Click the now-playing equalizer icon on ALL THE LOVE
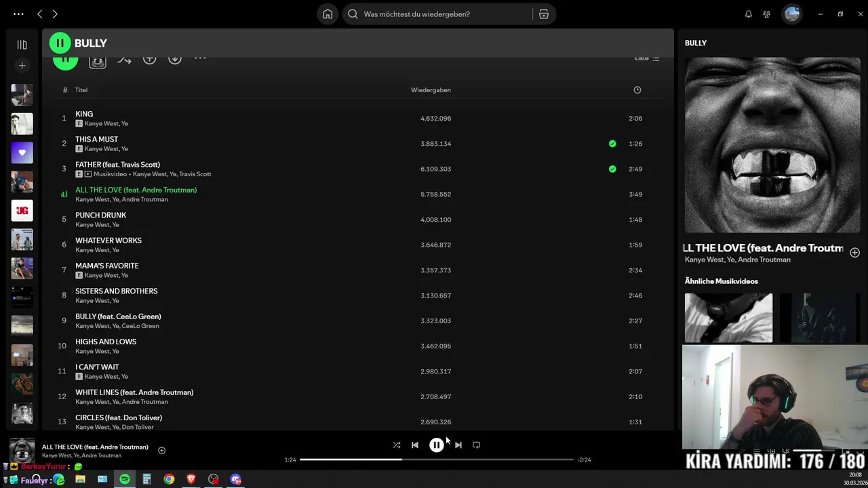Image resolution: width=868 pixels, height=488 pixels. (x=64, y=194)
